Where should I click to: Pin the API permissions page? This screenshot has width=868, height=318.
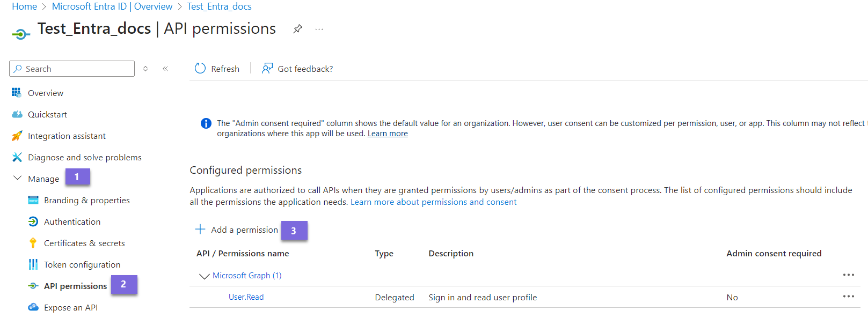tap(297, 29)
